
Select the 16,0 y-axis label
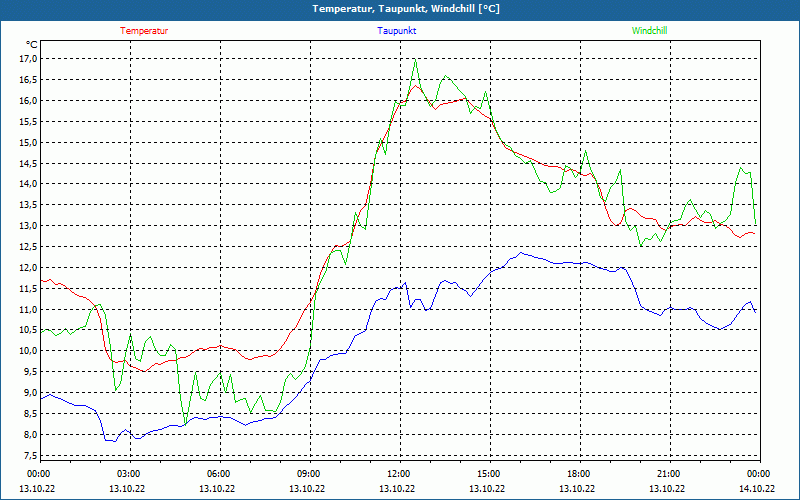(x=27, y=101)
